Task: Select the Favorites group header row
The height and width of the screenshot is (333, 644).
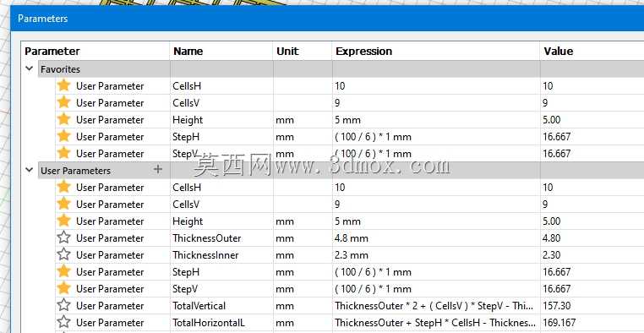Action: [x=341, y=69]
